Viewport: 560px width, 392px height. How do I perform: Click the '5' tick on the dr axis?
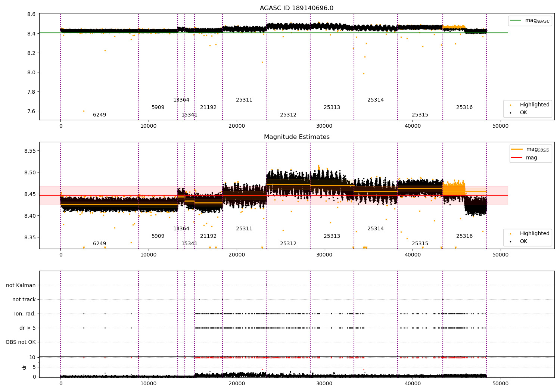point(34,367)
